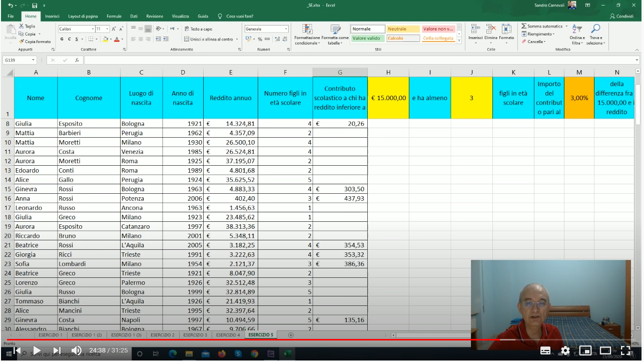This screenshot has height=362, width=644.
Task: Align text left in cell
Action: [134, 39]
